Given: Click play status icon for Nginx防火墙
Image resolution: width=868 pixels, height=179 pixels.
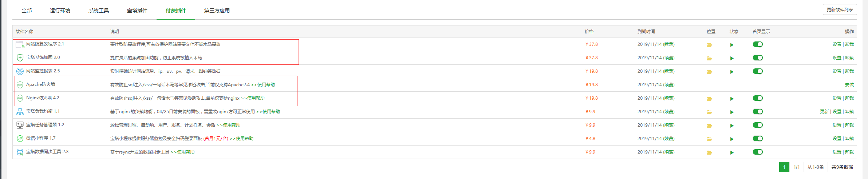Looking at the screenshot, I should (732, 99).
